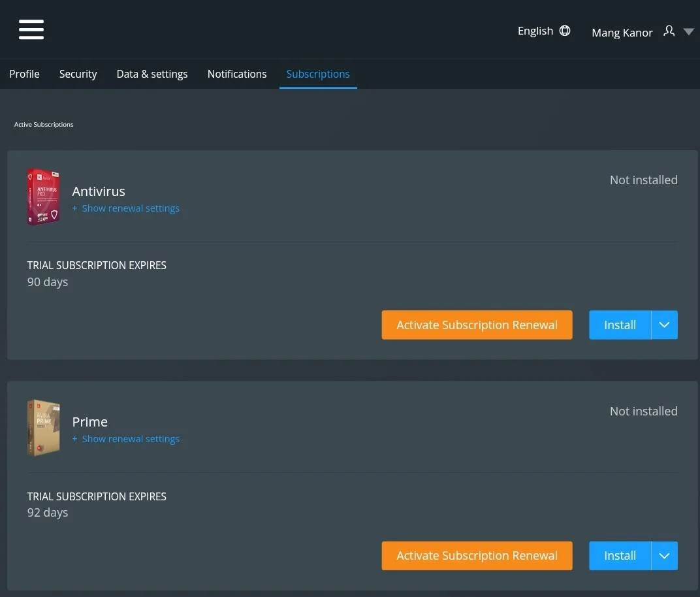This screenshot has width=700, height=597.
Task: Open the hamburger menu
Action: click(x=31, y=29)
